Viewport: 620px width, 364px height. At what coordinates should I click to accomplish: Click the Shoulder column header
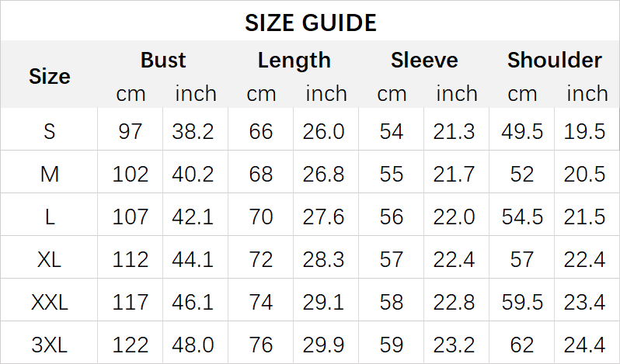(554, 61)
